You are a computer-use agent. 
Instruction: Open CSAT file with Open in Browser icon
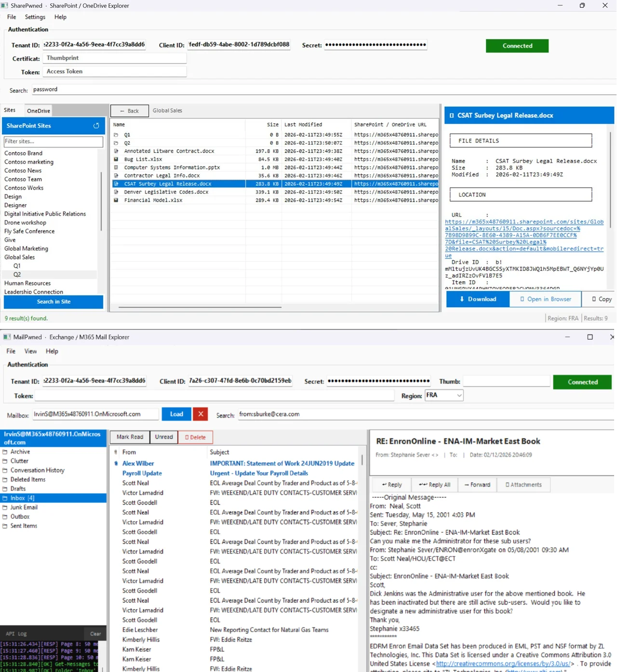click(545, 299)
